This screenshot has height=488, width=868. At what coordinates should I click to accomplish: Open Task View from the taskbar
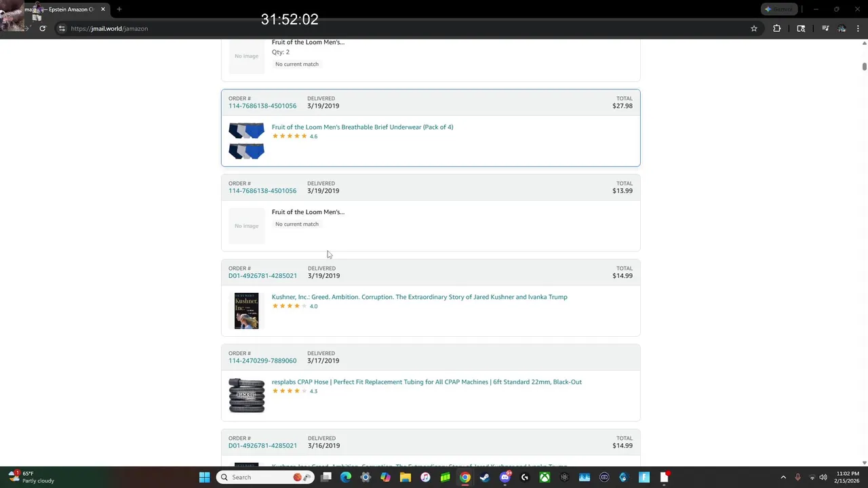click(326, 477)
